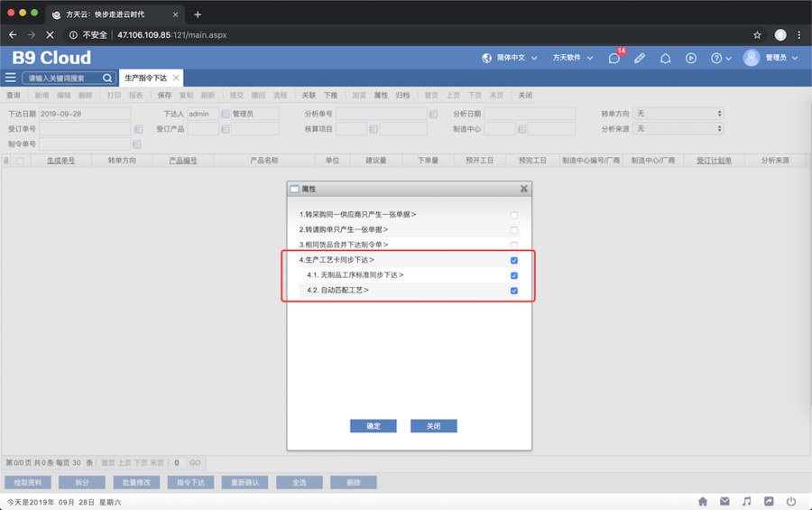Click the 下达日期 date input field

[85, 114]
